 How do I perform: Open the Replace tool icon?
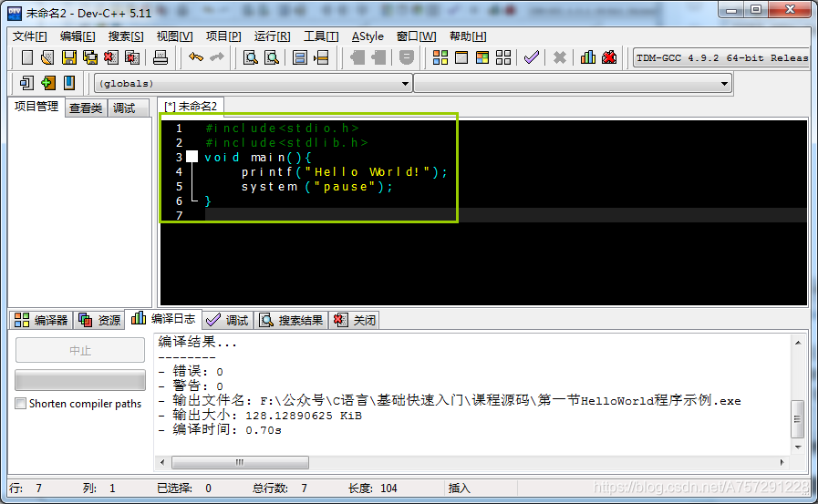[x=271, y=57]
